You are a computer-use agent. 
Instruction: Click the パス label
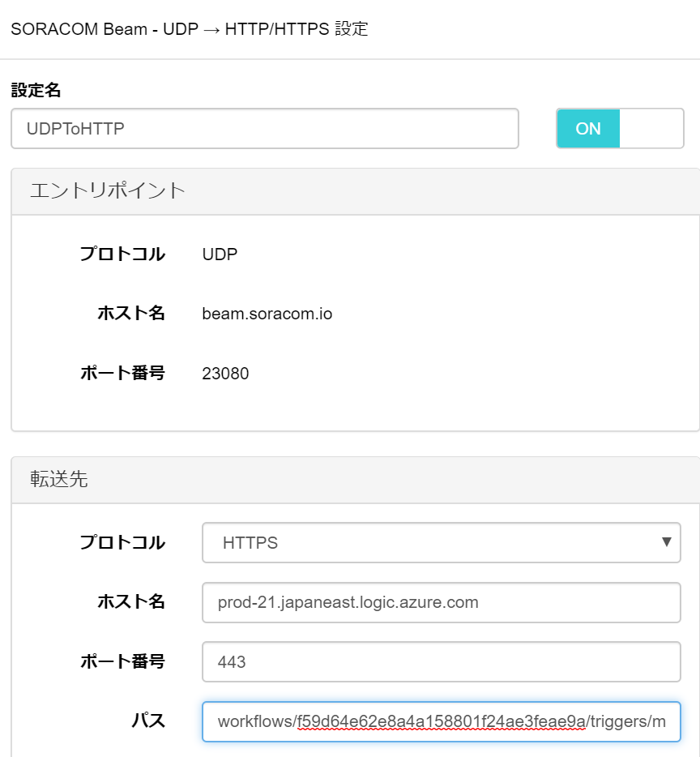pyautogui.click(x=149, y=721)
